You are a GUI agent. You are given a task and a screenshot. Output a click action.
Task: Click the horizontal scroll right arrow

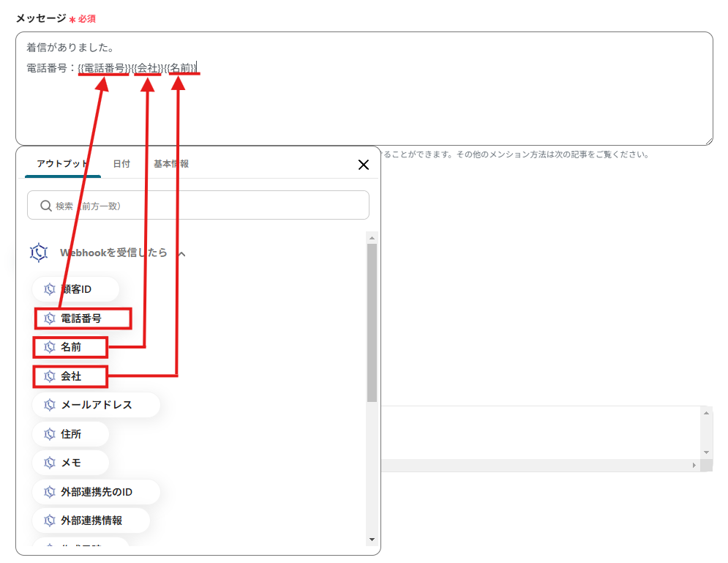click(x=694, y=465)
